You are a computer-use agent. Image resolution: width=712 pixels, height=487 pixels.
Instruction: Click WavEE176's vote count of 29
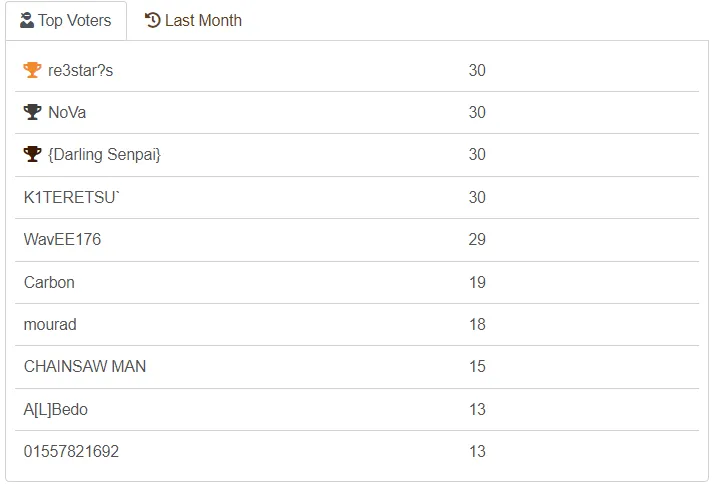[x=477, y=239]
